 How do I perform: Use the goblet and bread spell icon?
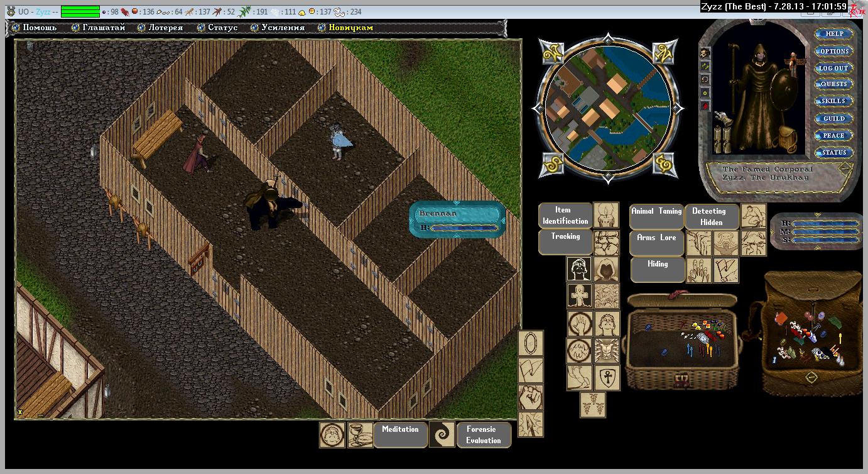point(360,435)
